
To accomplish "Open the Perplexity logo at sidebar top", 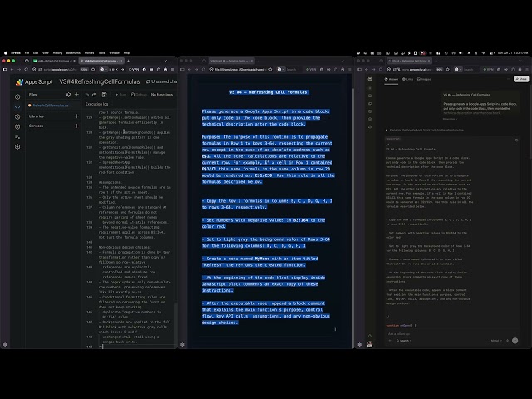I will tap(370, 79).
